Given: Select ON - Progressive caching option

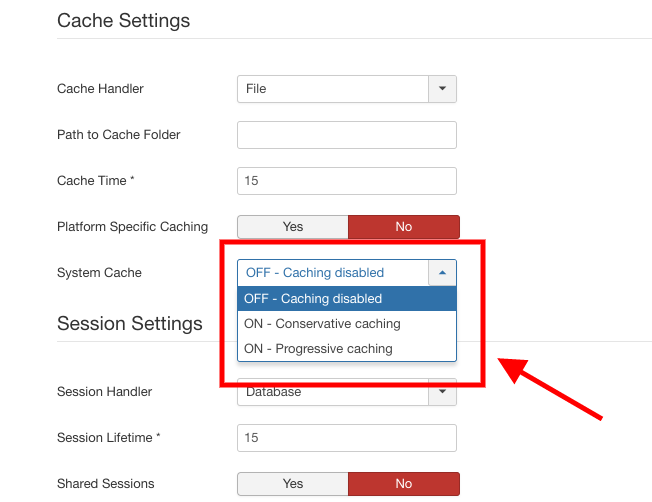Looking at the screenshot, I should pyautogui.click(x=346, y=349).
